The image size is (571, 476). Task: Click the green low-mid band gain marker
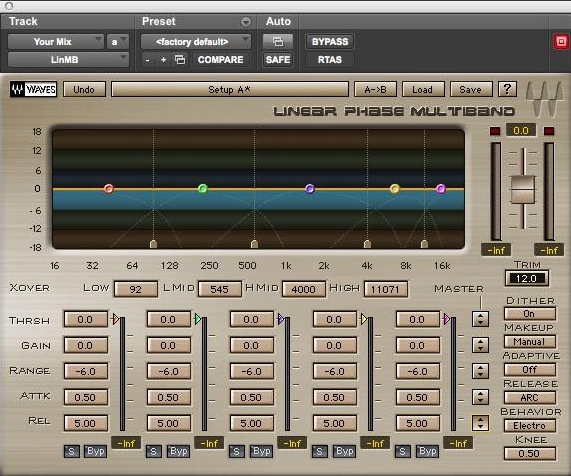pyautogui.click(x=203, y=188)
